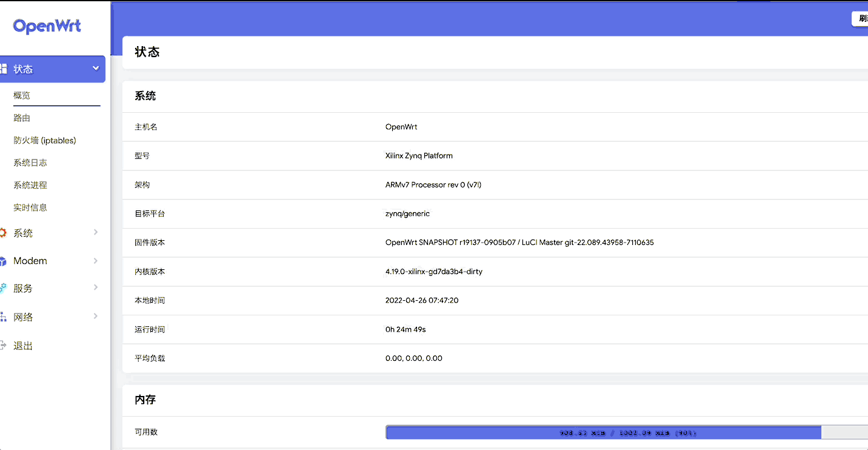The width and height of the screenshot is (868, 450).
Task: Click the zynq/generic value
Action: [x=407, y=213]
